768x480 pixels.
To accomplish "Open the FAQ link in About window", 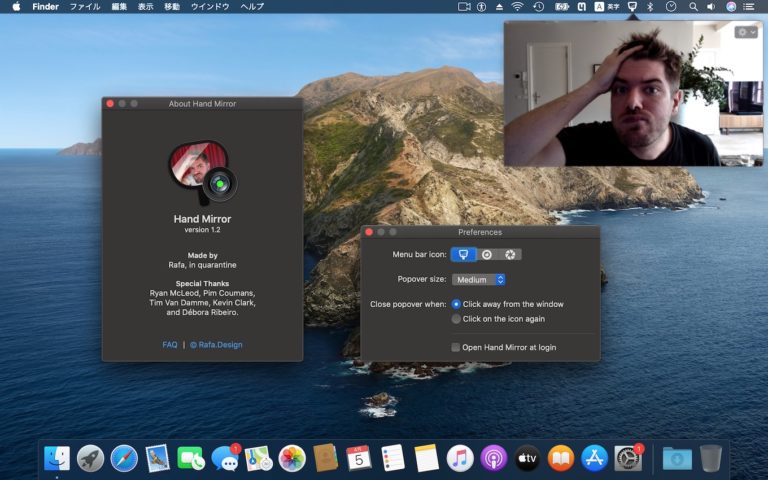I will [x=169, y=345].
